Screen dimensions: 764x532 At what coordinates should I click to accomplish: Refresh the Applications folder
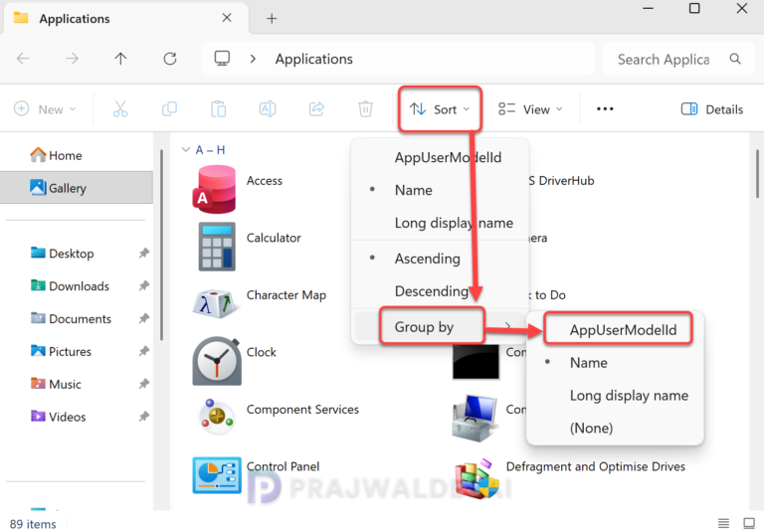[169, 59]
